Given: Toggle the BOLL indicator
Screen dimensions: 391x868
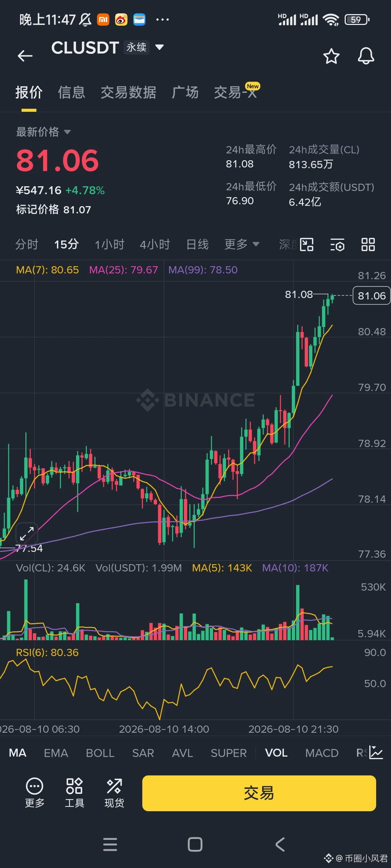Looking at the screenshot, I should click(100, 753).
